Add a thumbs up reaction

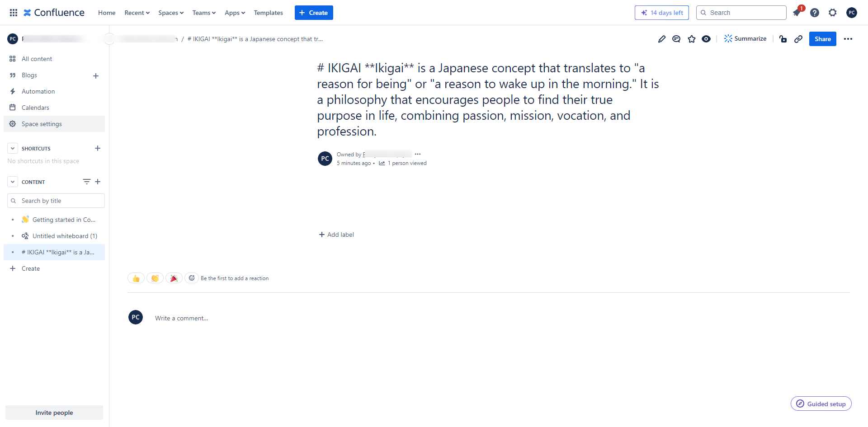[x=136, y=278]
